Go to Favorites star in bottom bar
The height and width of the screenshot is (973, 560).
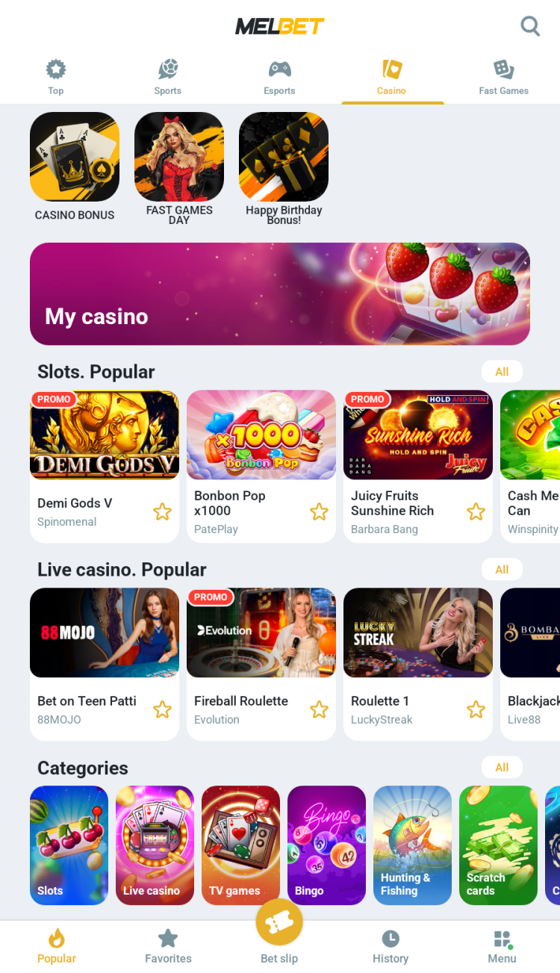pos(168,939)
